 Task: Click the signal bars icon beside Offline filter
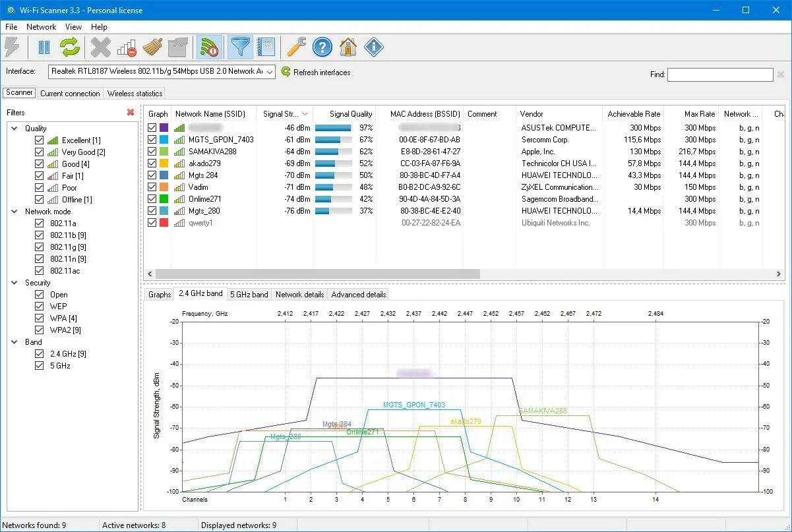[x=53, y=200]
